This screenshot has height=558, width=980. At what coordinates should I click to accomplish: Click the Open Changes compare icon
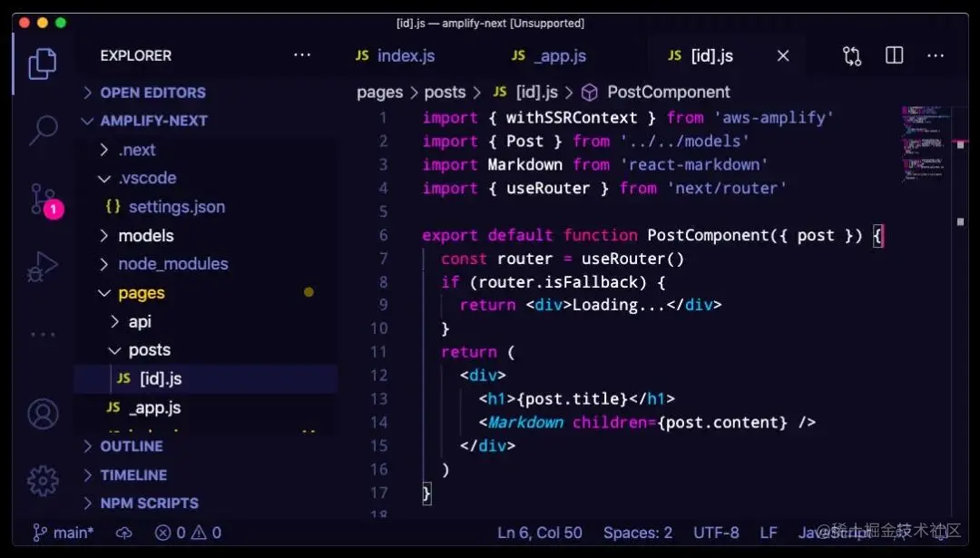(x=852, y=56)
